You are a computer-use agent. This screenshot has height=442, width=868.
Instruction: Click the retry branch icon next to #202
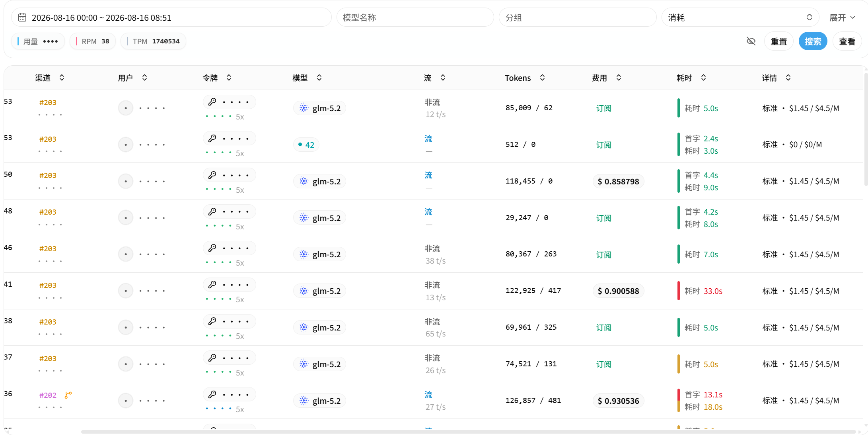(68, 395)
